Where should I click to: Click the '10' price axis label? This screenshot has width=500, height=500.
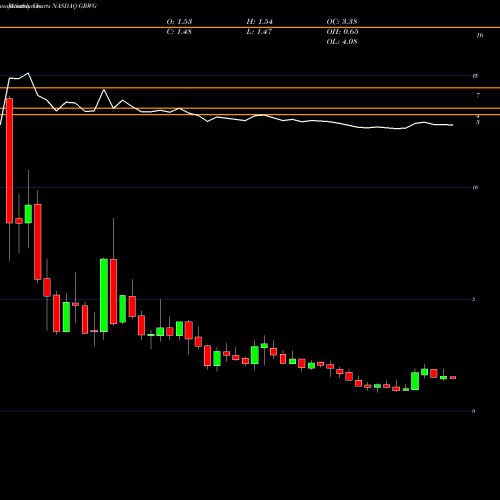pyautogui.click(x=475, y=188)
